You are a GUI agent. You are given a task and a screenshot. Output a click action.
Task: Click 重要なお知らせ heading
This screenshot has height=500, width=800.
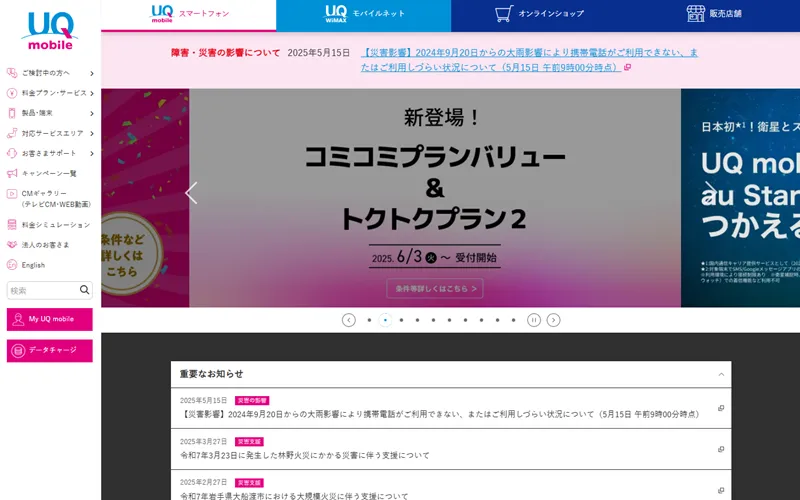point(211,374)
